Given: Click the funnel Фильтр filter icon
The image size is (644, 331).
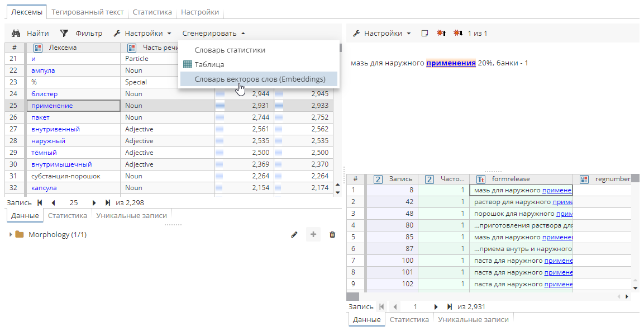Looking at the screenshot, I should 64,34.
